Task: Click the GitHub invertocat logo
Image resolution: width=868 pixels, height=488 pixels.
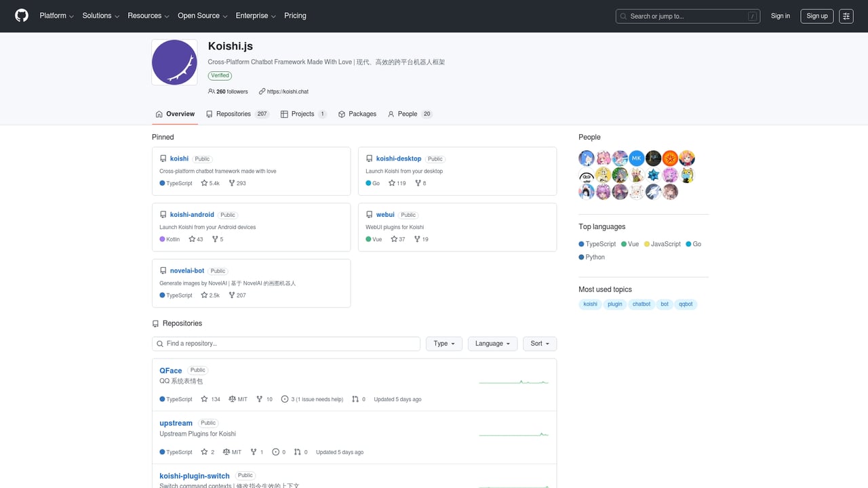Action: [21, 16]
